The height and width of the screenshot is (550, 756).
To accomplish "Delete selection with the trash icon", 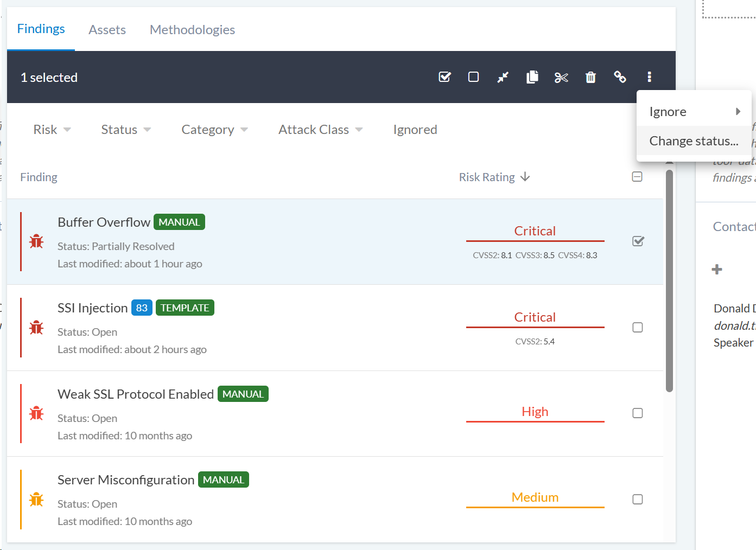I will click(x=590, y=78).
